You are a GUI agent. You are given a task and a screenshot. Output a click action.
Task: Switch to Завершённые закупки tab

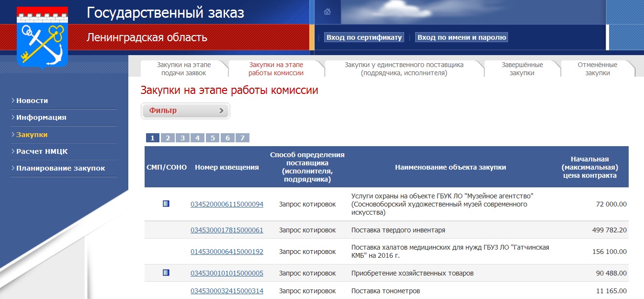pyautogui.click(x=522, y=69)
